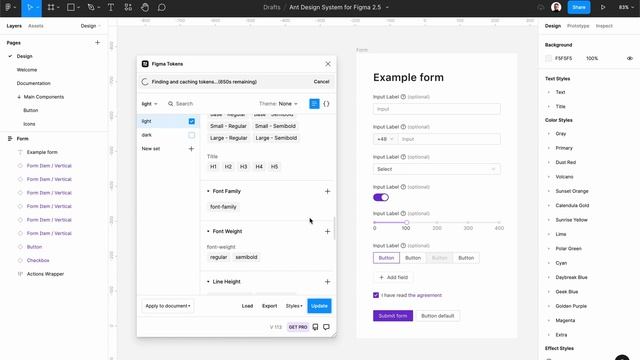Switch to the Layers tab

14,26
